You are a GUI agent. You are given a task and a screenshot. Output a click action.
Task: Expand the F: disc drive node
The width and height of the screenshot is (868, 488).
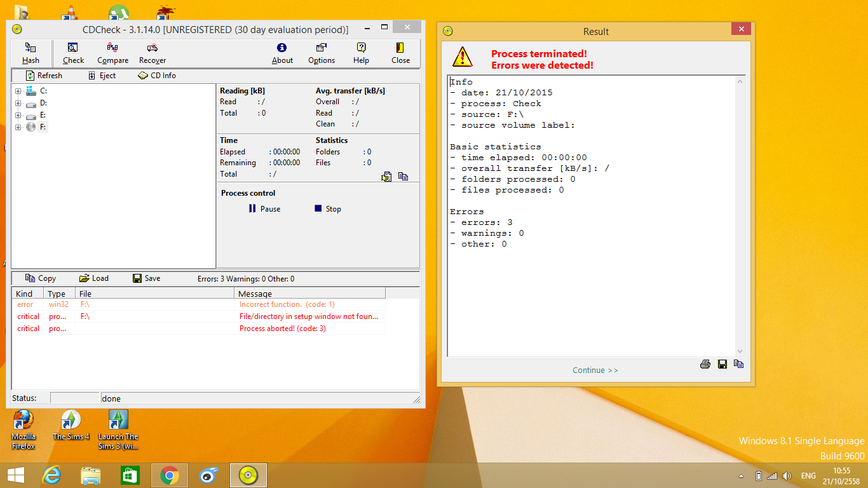click(x=18, y=127)
